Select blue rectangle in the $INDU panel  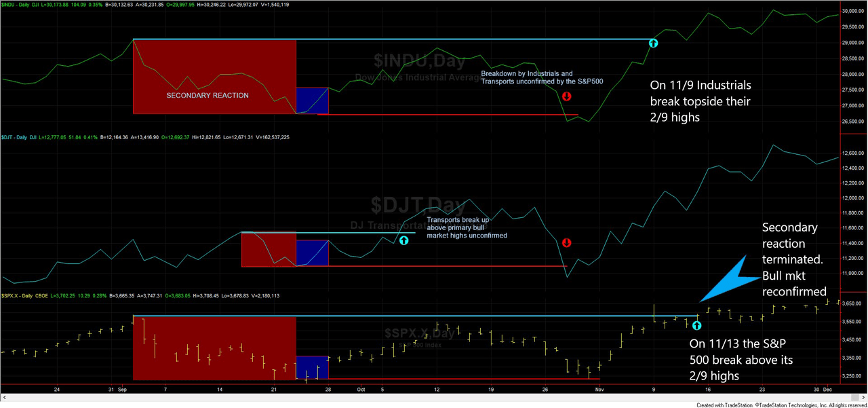pos(313,100)
